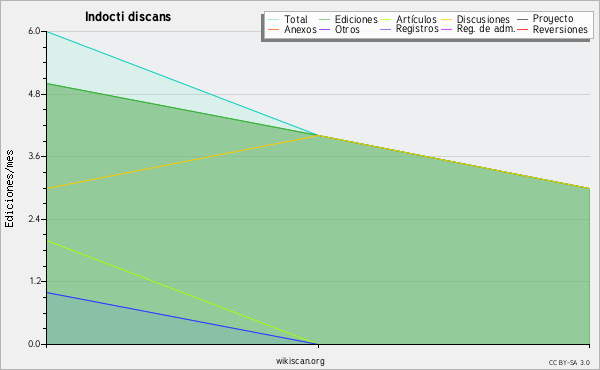Screen dimensions: 600x370
Task: Click the '4.8' y-axis value
Action: point(34,94)
